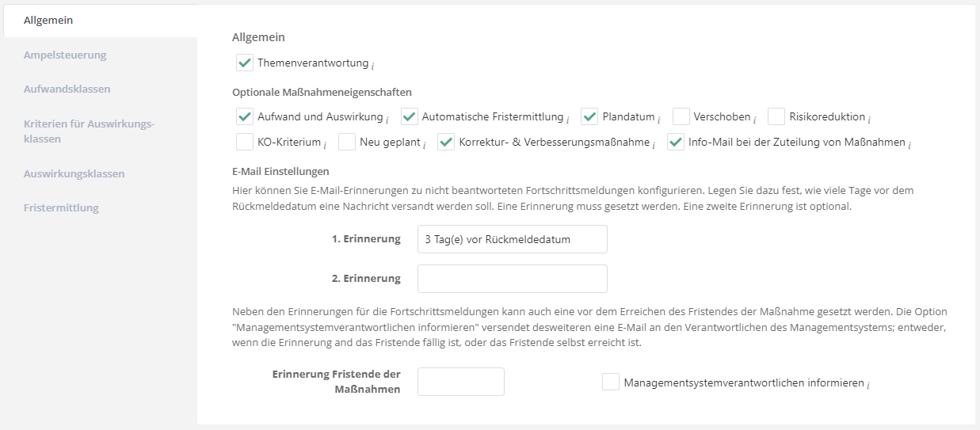Select the Fristermittlung sidebar item

pos(61,207)
